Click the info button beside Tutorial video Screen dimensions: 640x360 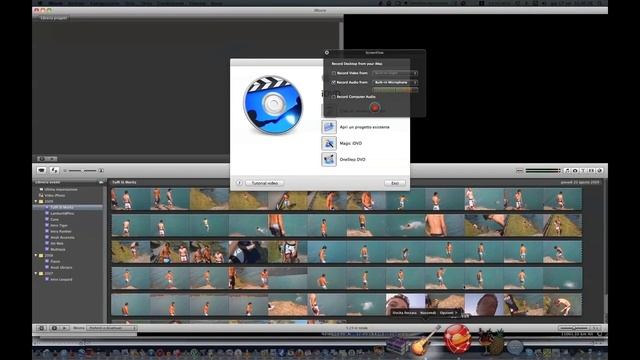[239, 183]
